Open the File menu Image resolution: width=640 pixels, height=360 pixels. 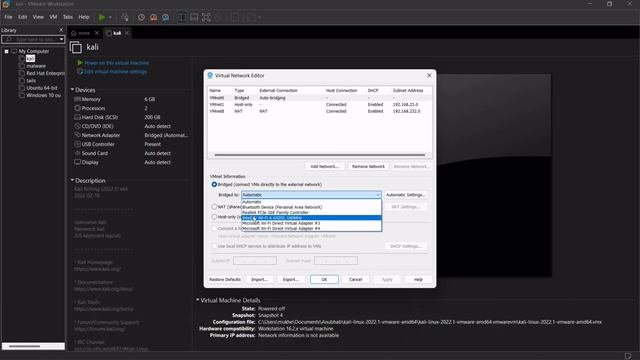point(8,17)
